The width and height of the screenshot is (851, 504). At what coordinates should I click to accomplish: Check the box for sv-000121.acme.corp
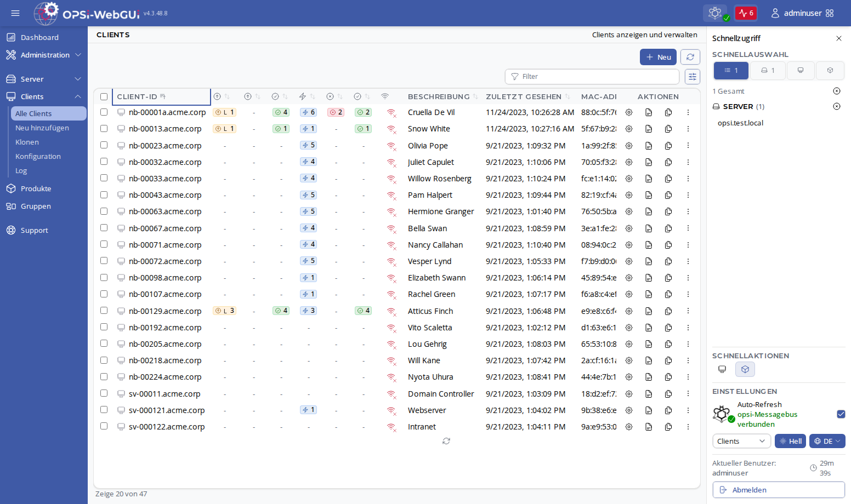coord(104,410)
